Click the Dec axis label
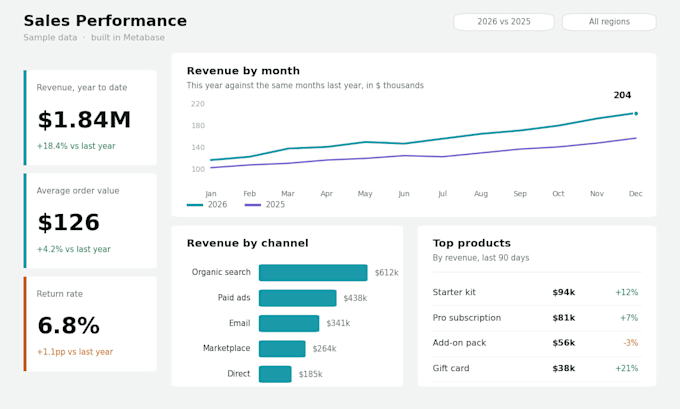 point(636,193)
